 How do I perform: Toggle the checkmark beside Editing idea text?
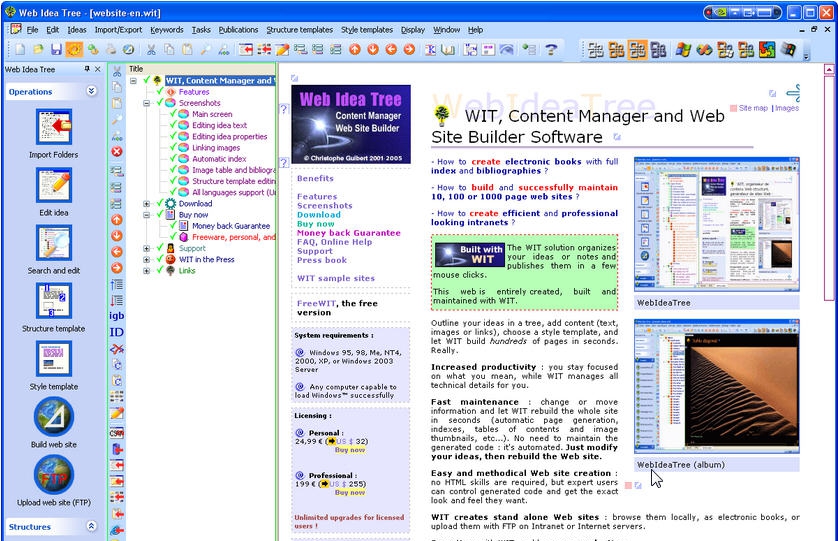[x=173, y=125]
